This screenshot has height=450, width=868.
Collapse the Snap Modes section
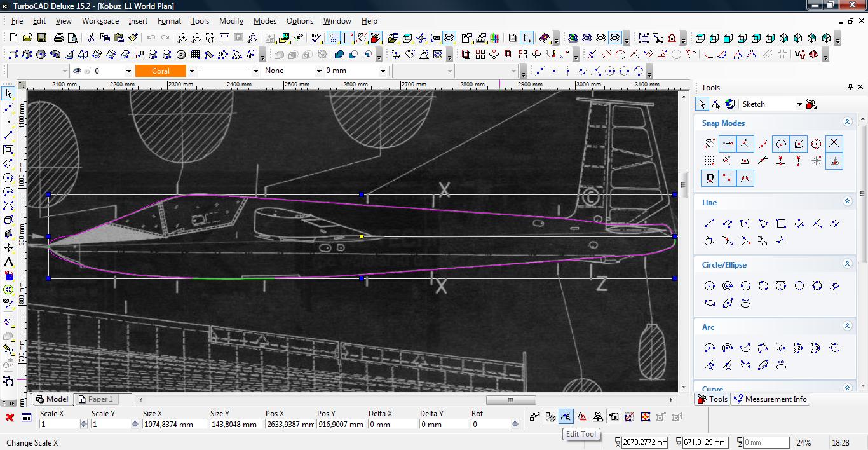point(847,122)
